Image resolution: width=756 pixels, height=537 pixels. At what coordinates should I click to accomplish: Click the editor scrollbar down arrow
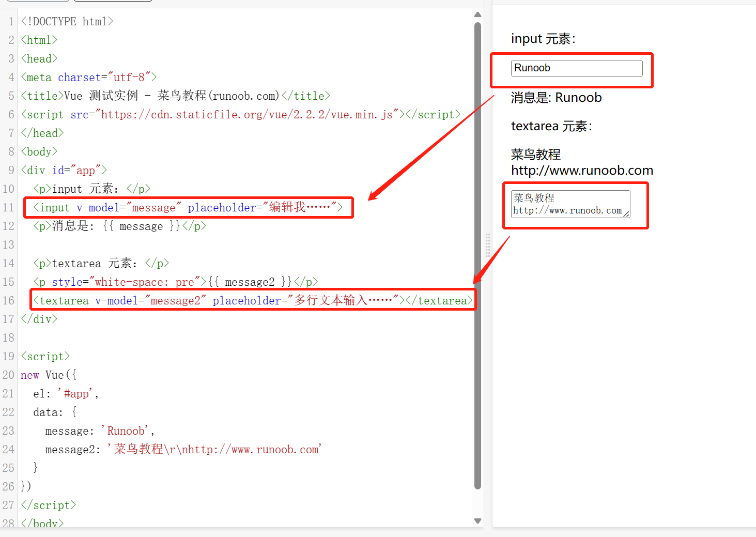[x=477, y=521]
